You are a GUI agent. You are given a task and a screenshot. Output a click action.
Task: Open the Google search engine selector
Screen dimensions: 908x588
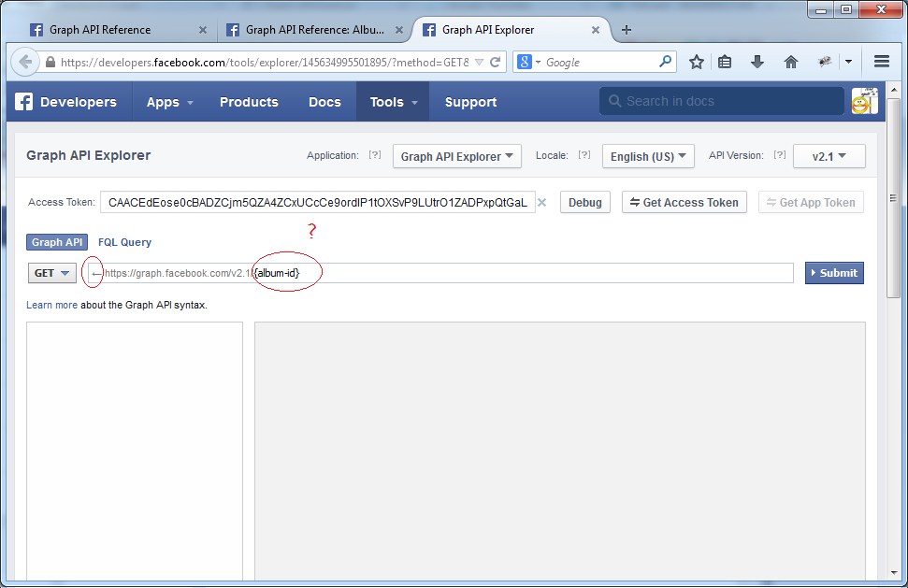[528, 62]
